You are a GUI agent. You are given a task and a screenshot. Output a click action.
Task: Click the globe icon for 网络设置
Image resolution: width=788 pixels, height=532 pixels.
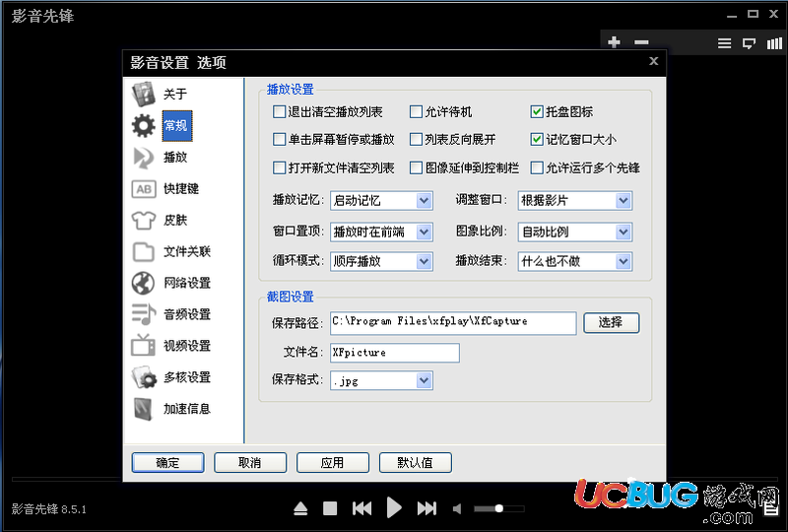pyautogui.click(x=143, y=283)
